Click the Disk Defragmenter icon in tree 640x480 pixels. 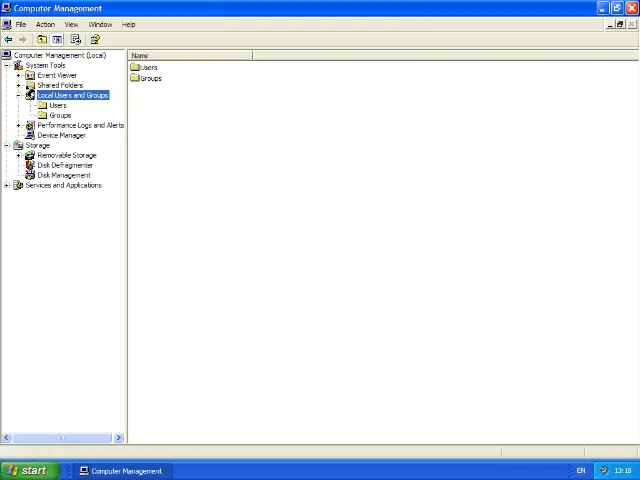click(x=30, y=165)
